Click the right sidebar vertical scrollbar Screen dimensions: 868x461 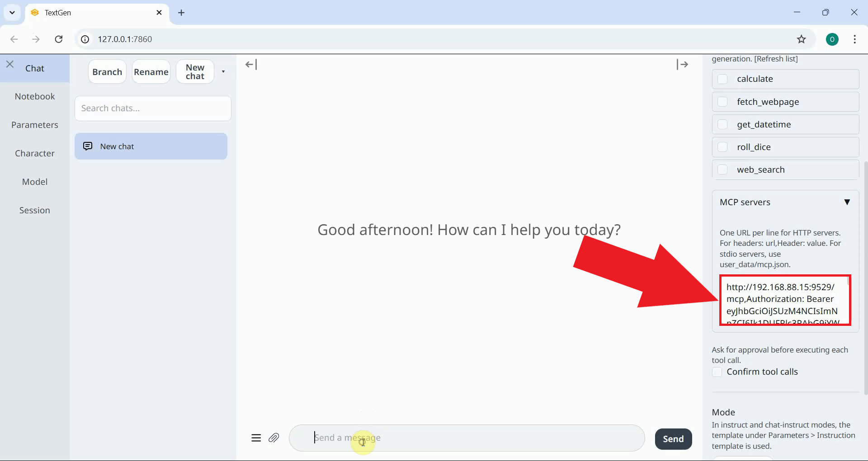coord(866,278)
